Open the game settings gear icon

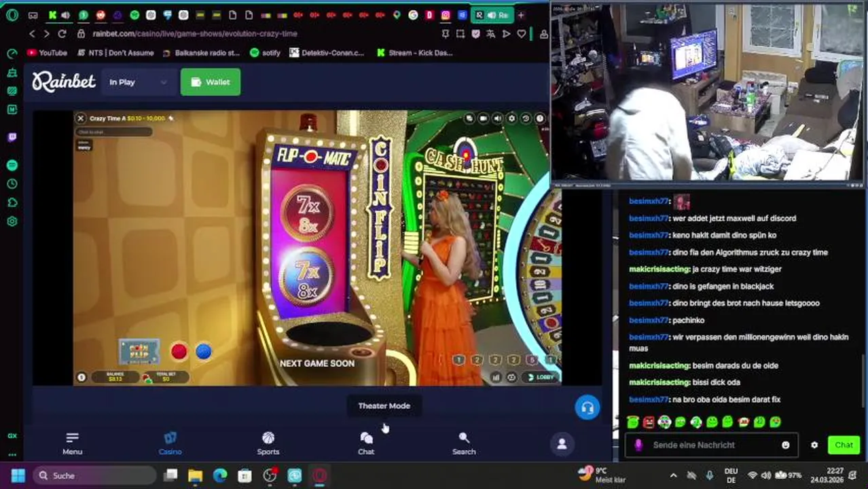click(512, 118)
